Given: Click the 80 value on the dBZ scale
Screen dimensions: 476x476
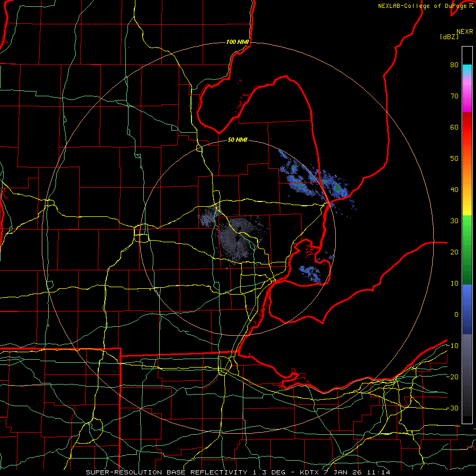Looking at the screenshot, I should tap(454, 65).
